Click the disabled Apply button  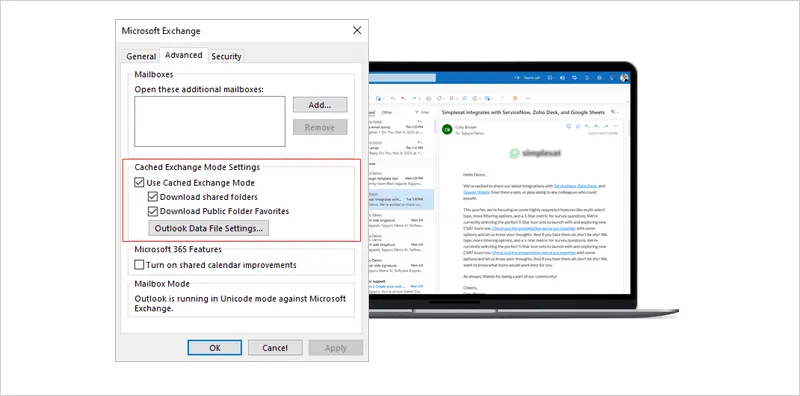pos(336,348)
